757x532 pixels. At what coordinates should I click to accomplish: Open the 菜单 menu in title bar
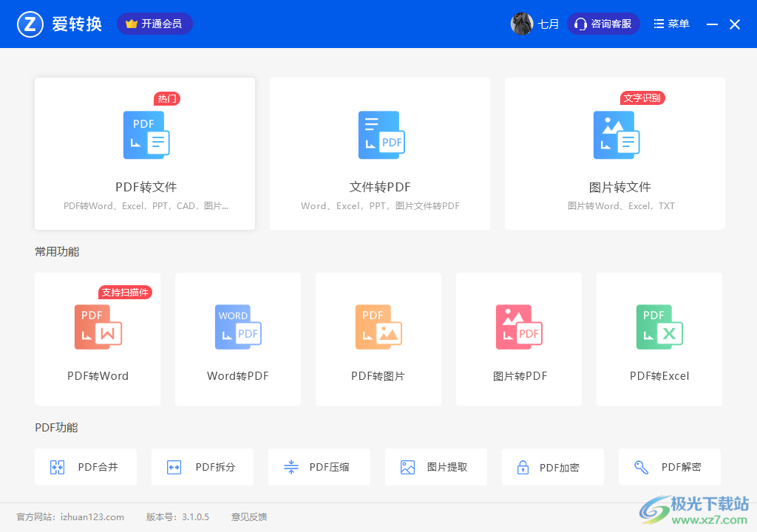pyautogui.click(x=671, y=24)
